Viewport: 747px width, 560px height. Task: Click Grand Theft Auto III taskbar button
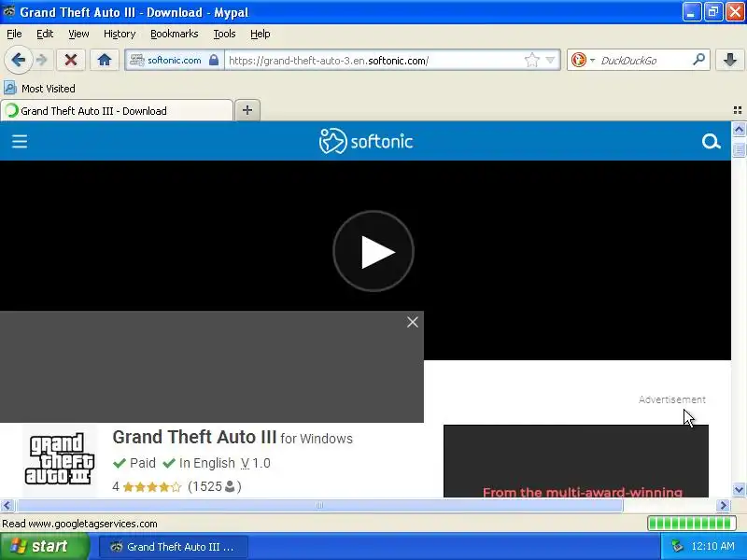pos(174,547)
